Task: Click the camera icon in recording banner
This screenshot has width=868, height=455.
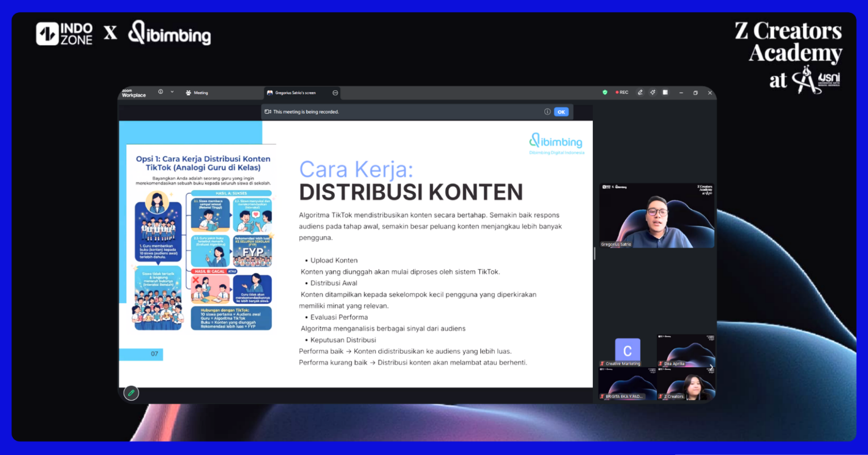Action: pos(268,112)
